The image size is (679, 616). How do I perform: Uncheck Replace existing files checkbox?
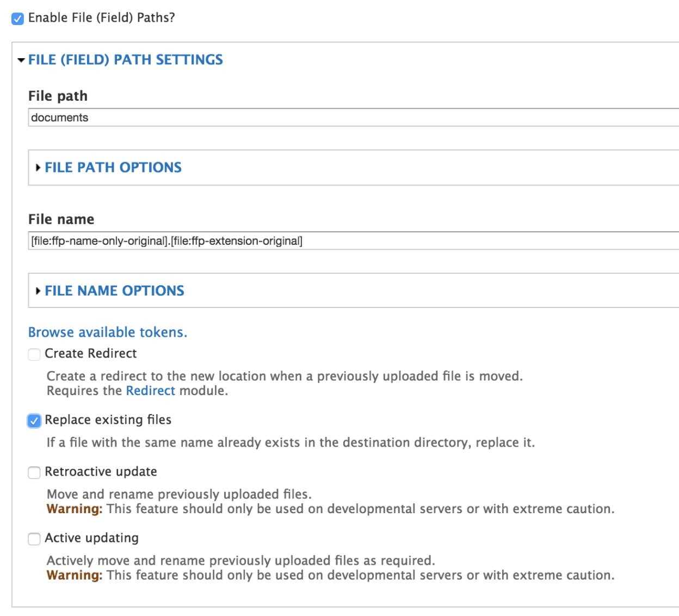point(34,421)
